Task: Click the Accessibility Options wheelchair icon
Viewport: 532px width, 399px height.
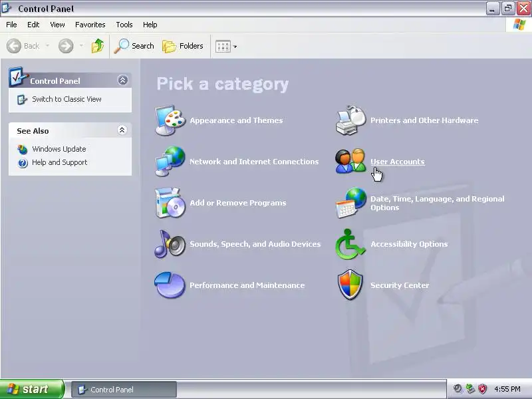Action: pos(350,244)
